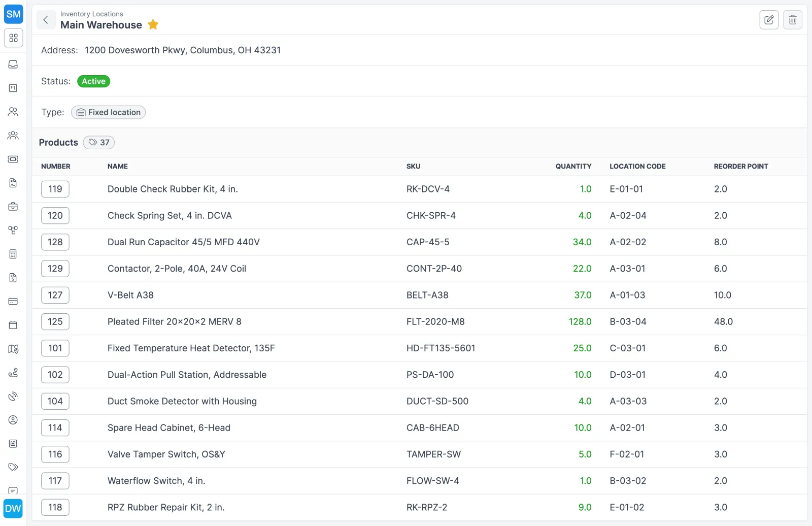The image size is (812, 526).
Task: Open the SM workspace logo
Action: [13, 14]
